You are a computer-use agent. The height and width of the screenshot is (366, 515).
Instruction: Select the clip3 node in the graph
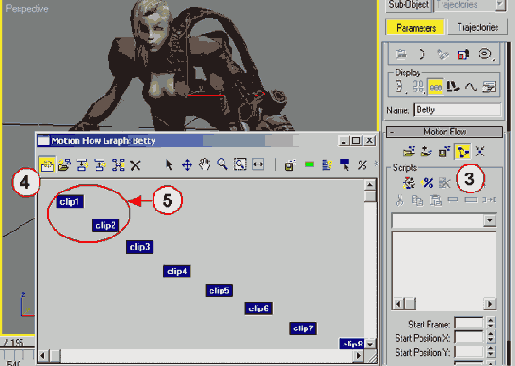(x=140, y=247)
